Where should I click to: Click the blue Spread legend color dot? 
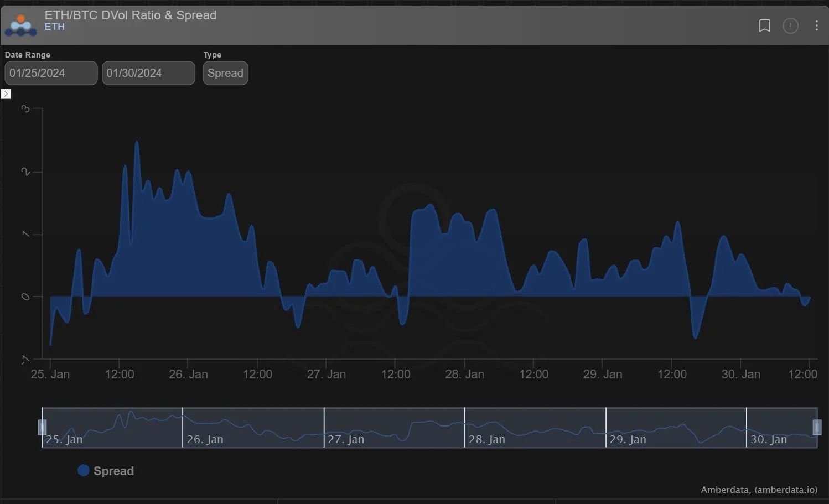84,470
